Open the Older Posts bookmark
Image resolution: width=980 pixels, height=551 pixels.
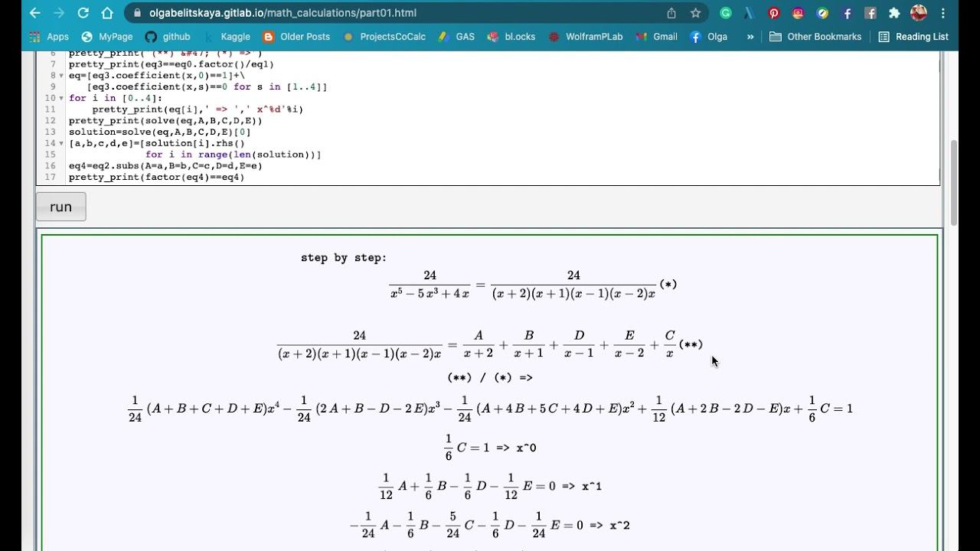296,37
